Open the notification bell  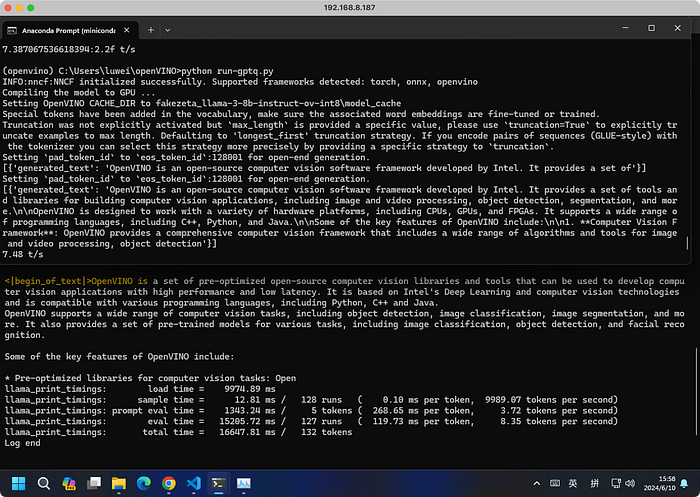[x=684, y=483]
